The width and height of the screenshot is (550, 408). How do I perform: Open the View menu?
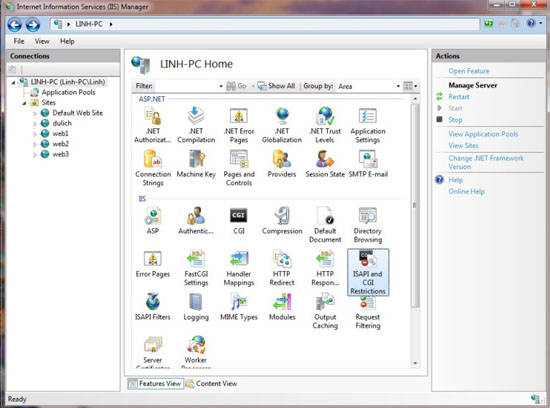click(x=42, y=41)
